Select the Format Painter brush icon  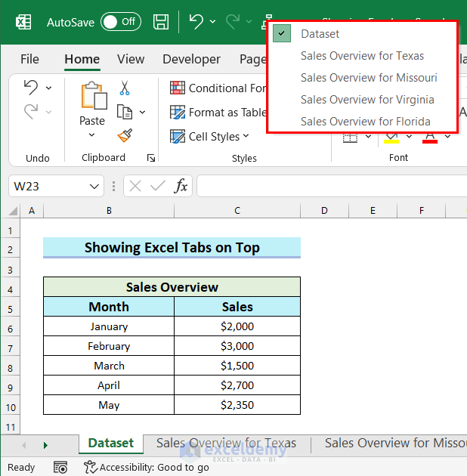tap(125, 135)
